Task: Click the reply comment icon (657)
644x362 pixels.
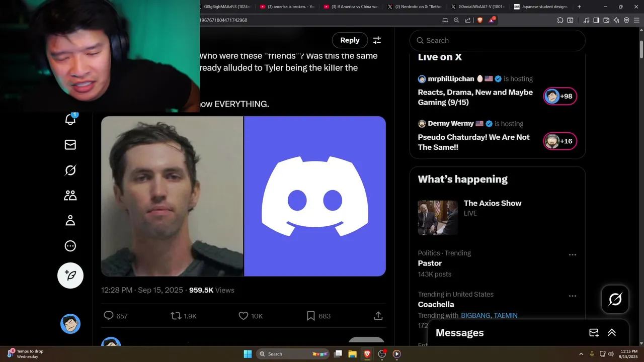Action: (108, 316)
